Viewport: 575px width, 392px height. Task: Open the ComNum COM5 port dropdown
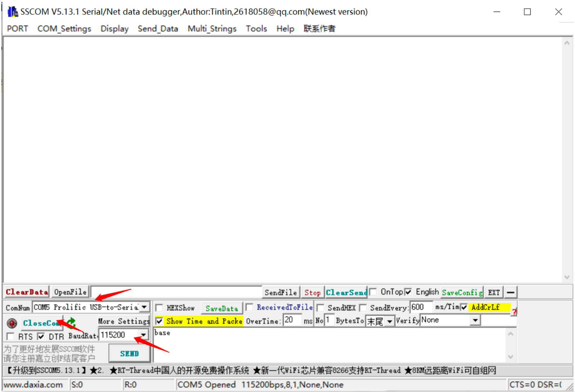click(x=145, y=307)
